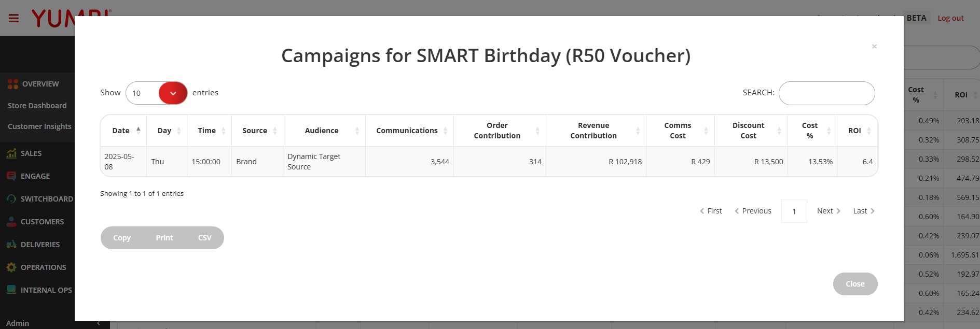The width and height of the screenshot is (980, 329).
Task: Click the Customers person icon
Action: tap(11, 222)
